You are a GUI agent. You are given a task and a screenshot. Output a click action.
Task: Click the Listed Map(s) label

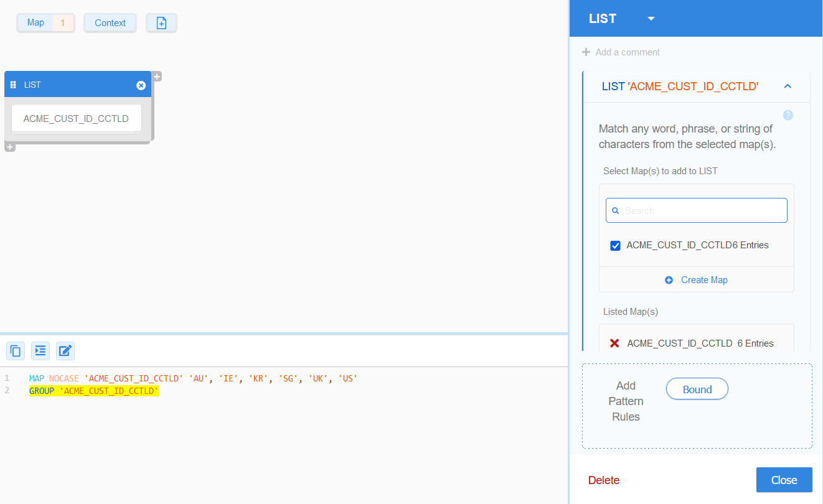(x=631, y=312)
